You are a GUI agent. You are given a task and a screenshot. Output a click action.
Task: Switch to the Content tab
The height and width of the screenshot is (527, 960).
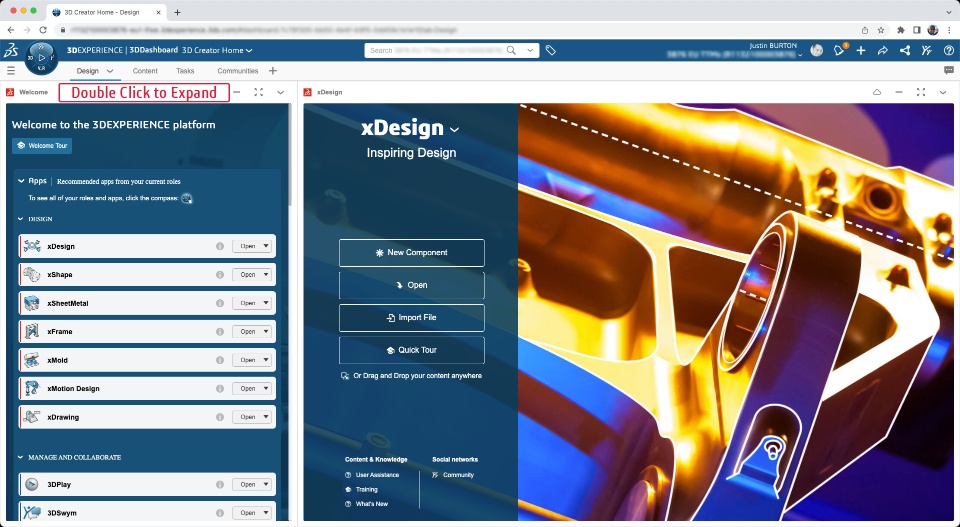point(145,71)
